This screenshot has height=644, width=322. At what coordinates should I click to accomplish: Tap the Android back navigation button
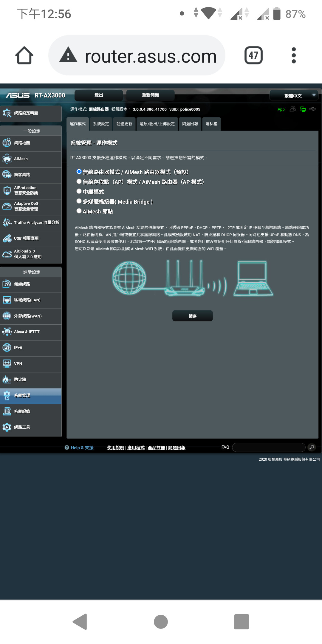click(x=80, y=622)
